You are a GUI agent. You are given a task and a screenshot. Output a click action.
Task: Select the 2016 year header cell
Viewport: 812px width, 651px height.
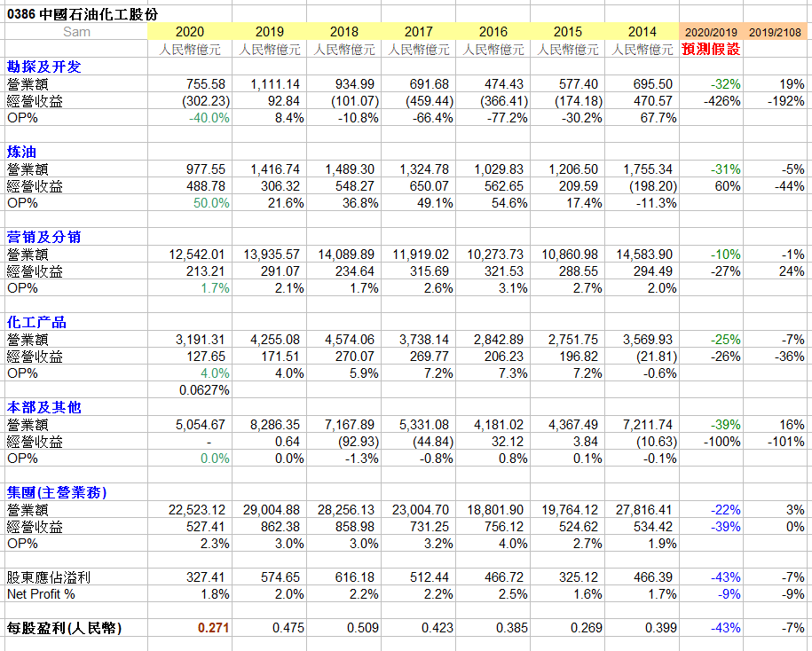pyautogui.click(x=493, y=32)
